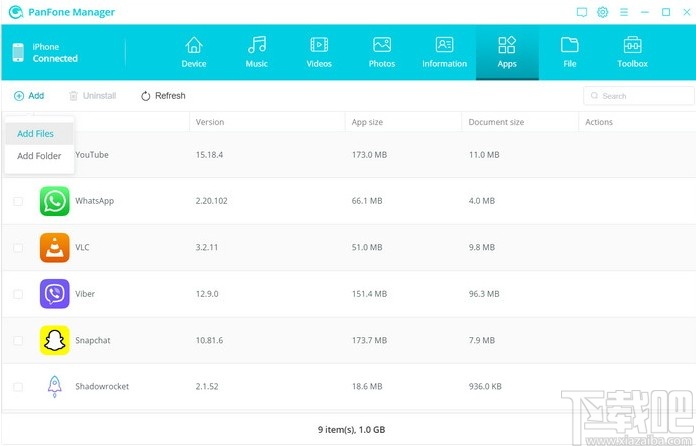
Task: Choose Add Folder from the dropdown
Action: (39, 156)
